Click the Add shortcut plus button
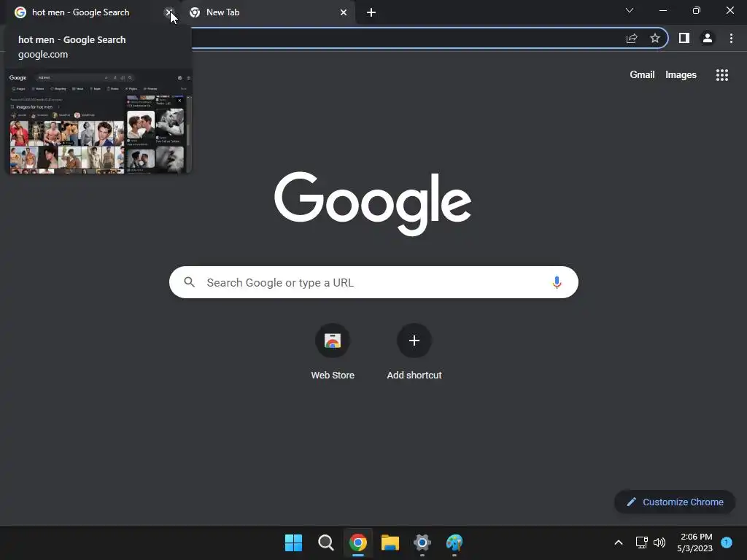 [414, 341]
